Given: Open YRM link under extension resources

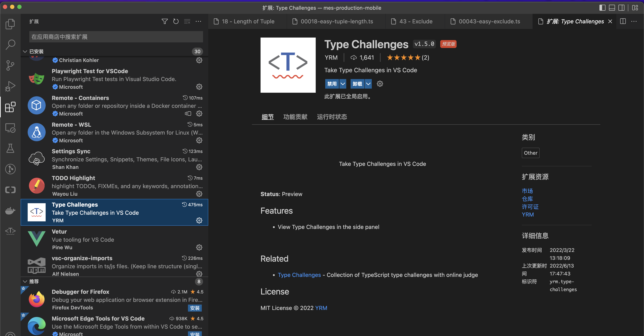Looking at the screenshot, I should (528, 215).
